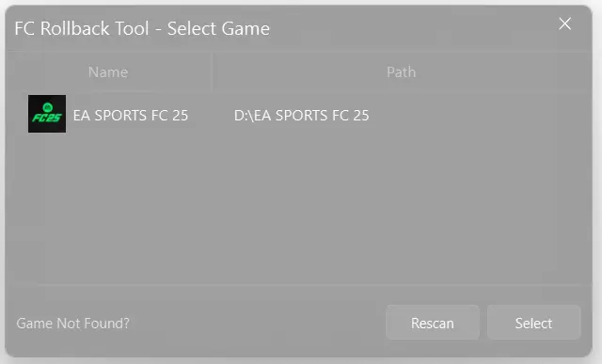The width and height of the screenshot is (602, 364).
Task: Click the green FC25 game icon
Action: [47, 114]
